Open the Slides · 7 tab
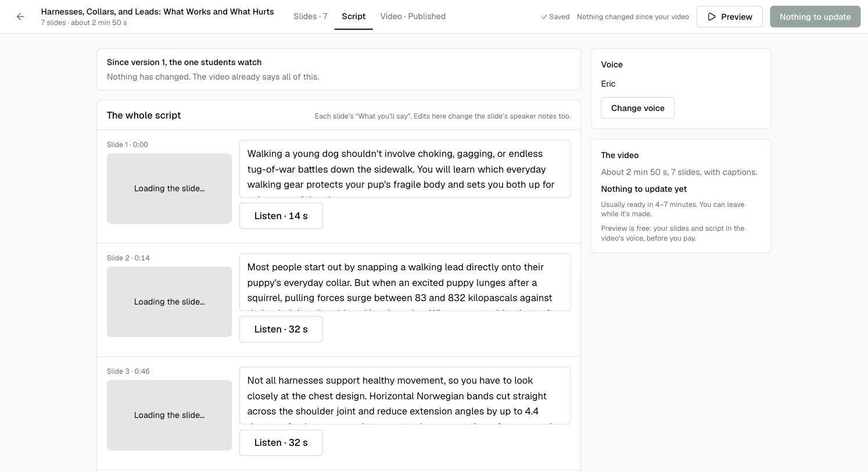The width and height of the screenshot is (868, 472). 310,16
